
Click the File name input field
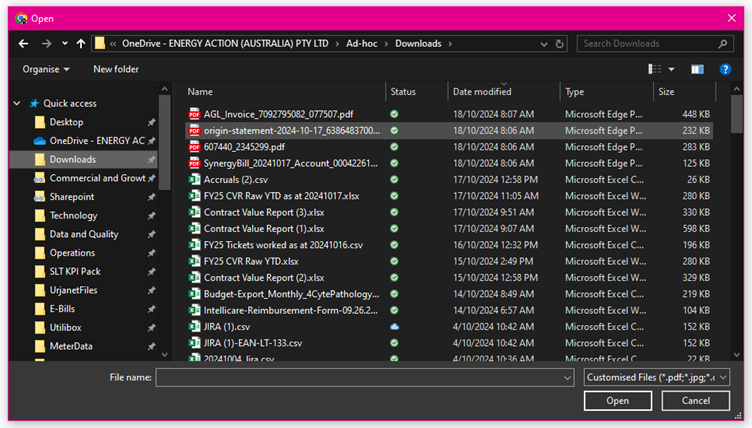click(365, 377)
